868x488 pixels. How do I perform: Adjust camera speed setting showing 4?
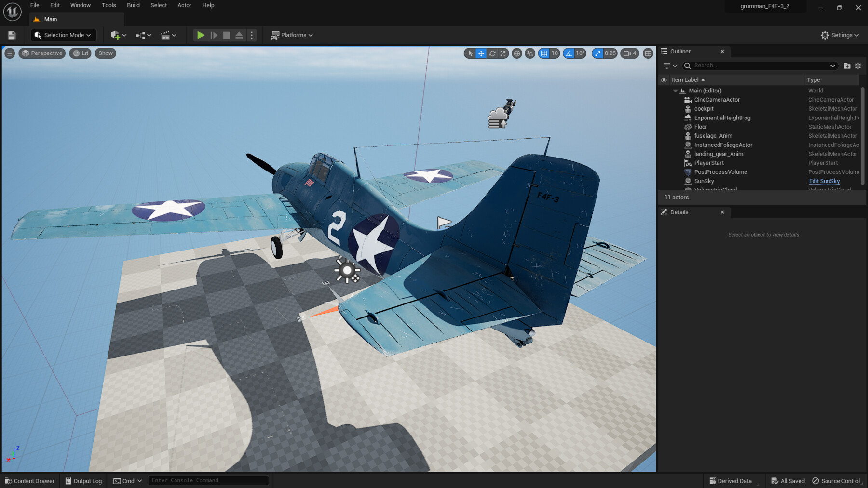[630, 53]
